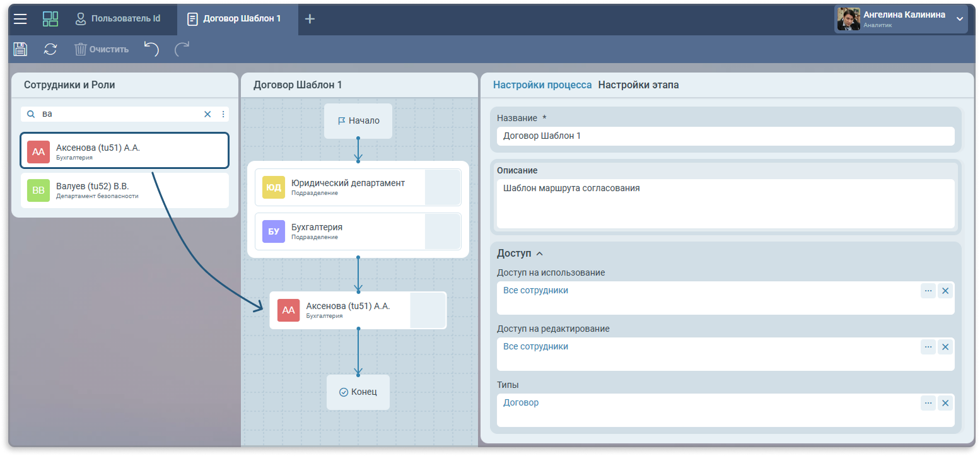The height and width of the screenshot is (456, 980).
Task: Click the refresh arrows icon
Action: (50, 49)
